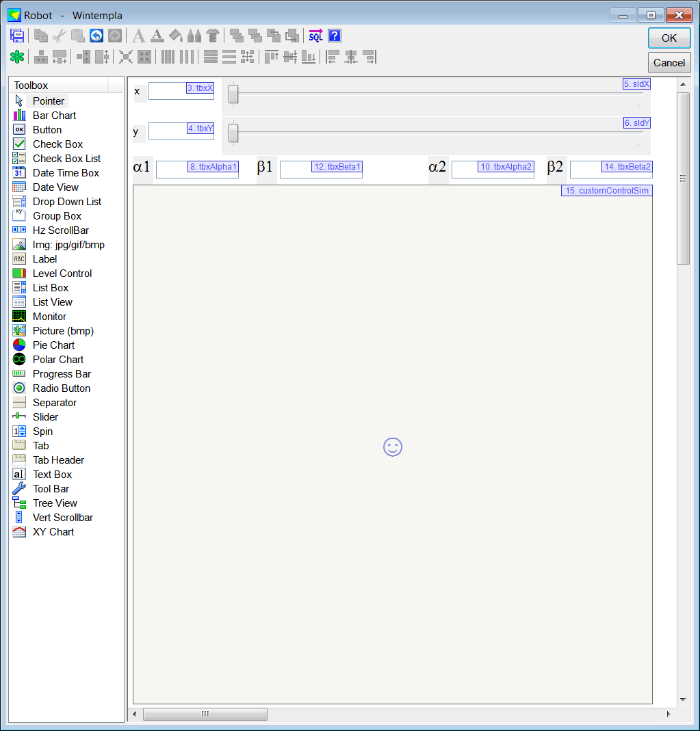The width and height of the screenshot is (700, 731).
Task: Click the align right edges icon
Action: [370, 57]
